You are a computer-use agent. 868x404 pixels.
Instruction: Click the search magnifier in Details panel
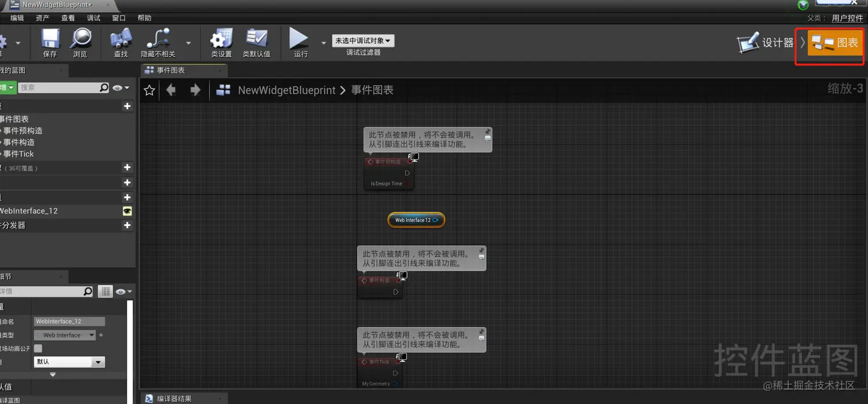[88, 292]
